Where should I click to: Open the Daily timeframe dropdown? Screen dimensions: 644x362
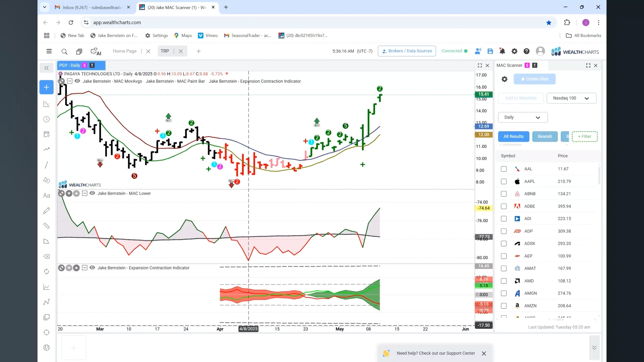pos(523,117)
